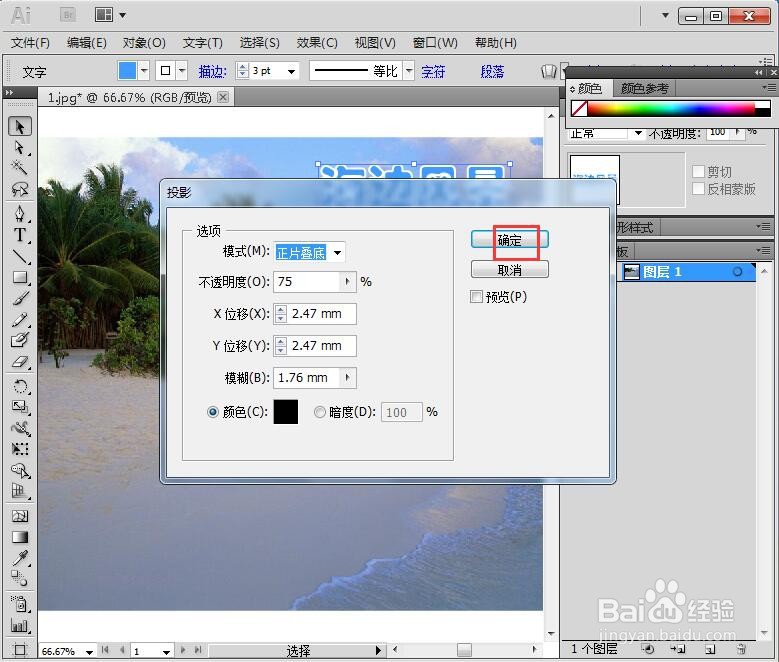Screen dimensions: 779x662
Task: Select the Lasso tool
Action: pos(20,189)
